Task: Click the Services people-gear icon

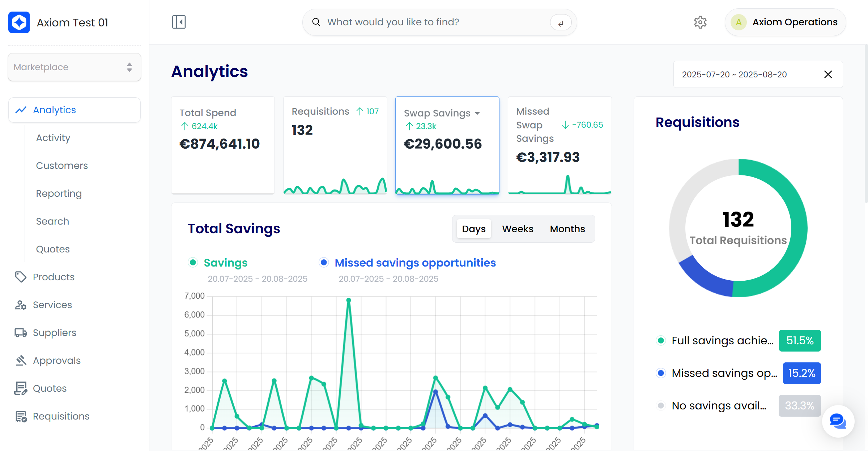Action: tap(21, 305)
